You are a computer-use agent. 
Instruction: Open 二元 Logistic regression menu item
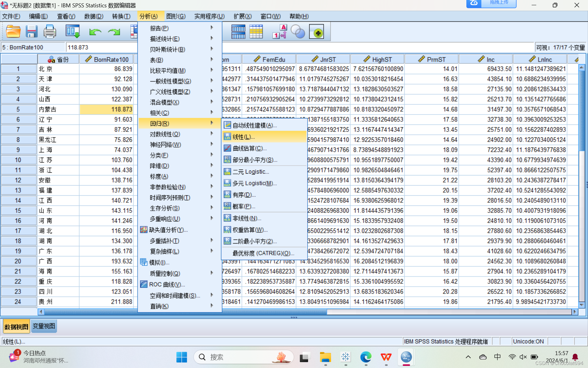(251, 172)
